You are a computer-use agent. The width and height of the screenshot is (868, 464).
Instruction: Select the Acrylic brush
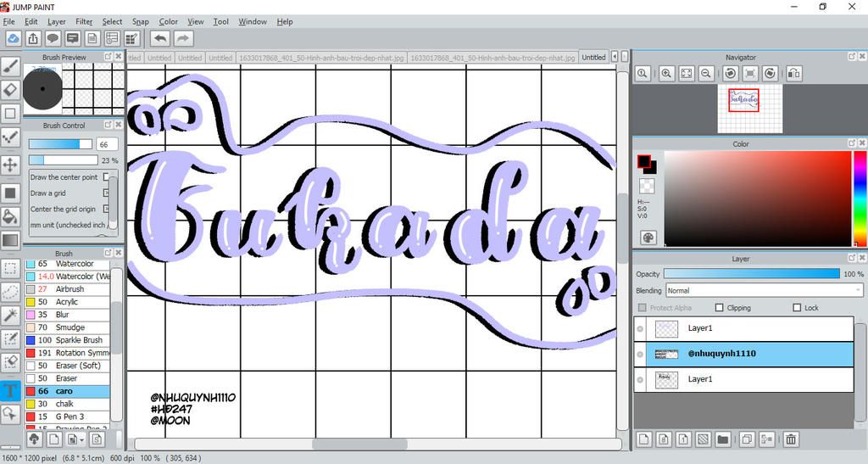(x=67, y=302)
